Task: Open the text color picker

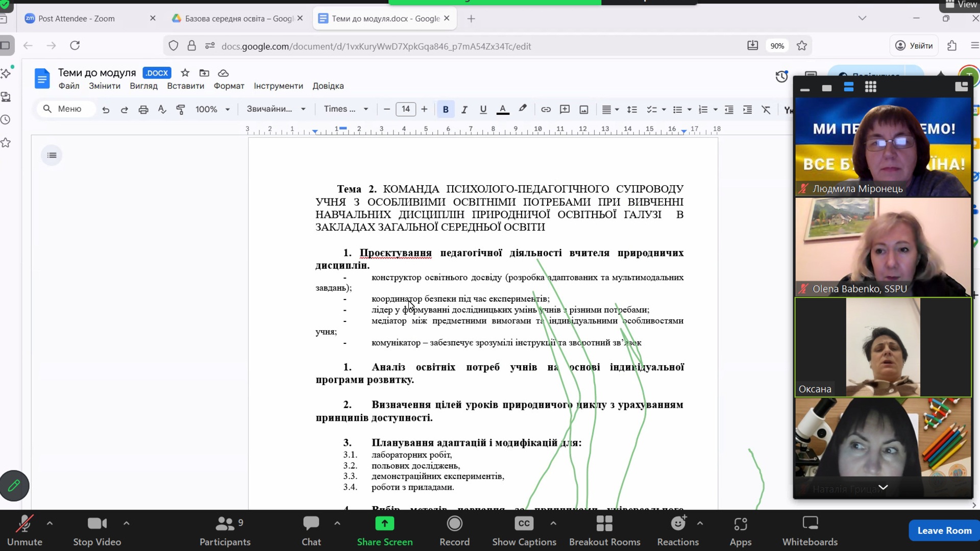Action: point(503,109)
